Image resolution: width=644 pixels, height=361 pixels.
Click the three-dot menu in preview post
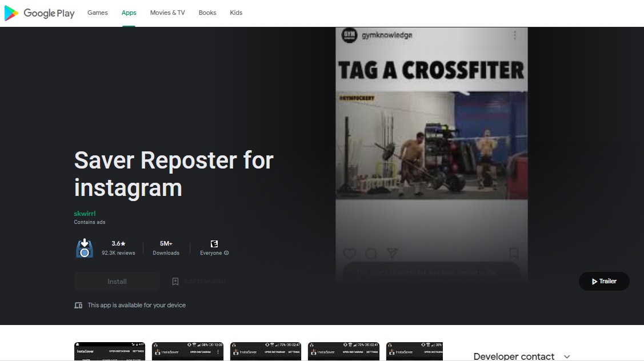[515, 35]
